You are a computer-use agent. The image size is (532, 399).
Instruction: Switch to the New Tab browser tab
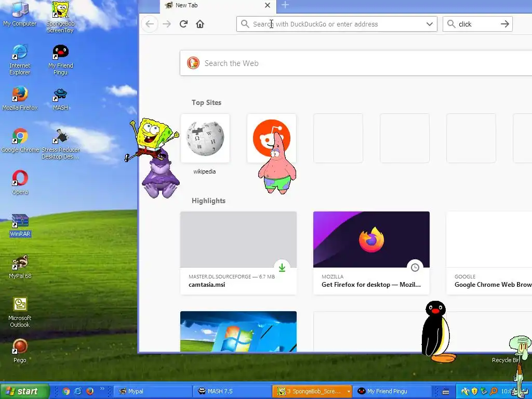tap(218, 5)
